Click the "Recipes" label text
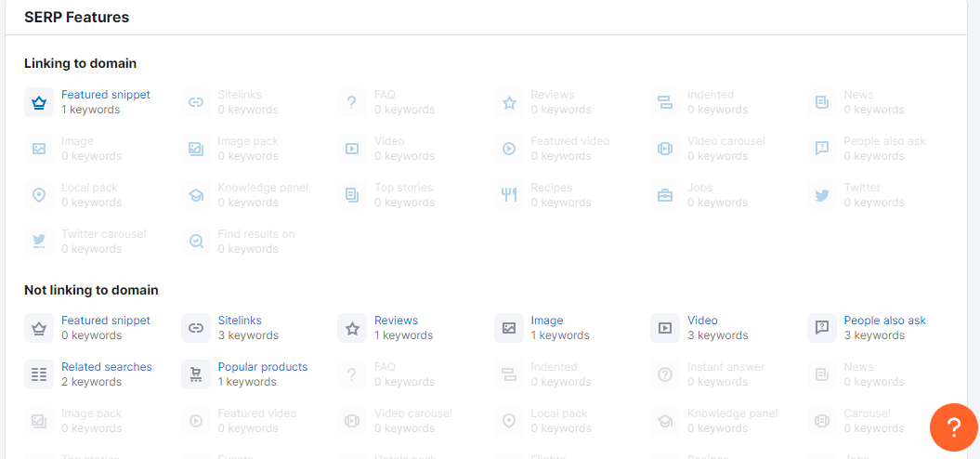The height and width of the screenshot is (459, 980). pos(551,188)
